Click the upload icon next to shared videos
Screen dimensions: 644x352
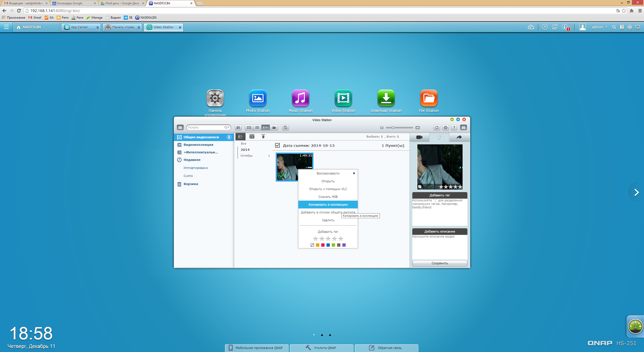point(229,137)
